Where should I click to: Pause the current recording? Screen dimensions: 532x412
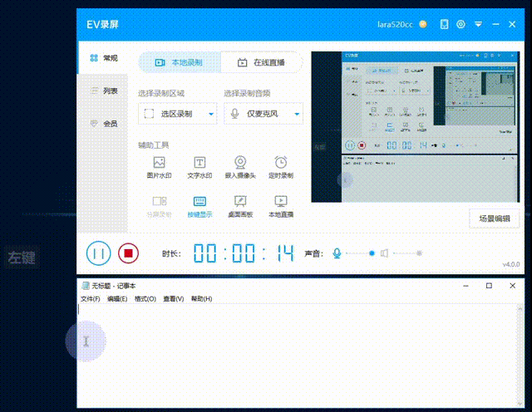(x=98, y=253)
